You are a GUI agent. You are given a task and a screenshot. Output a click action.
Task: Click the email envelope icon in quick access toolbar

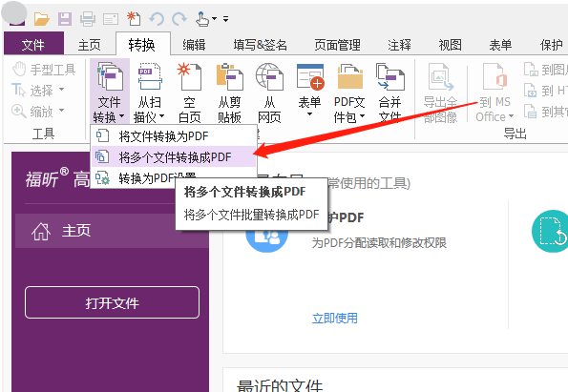pyautogui.click(x=111, y=19)
